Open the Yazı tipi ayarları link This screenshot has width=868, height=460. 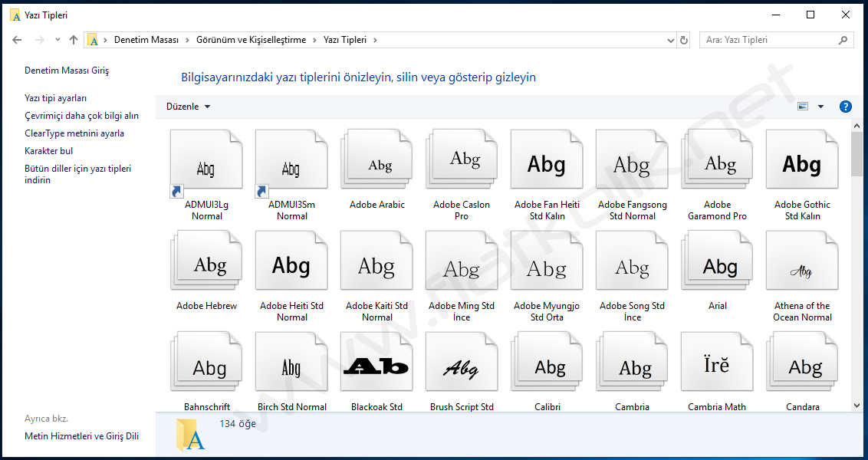[x=55, y=98]
